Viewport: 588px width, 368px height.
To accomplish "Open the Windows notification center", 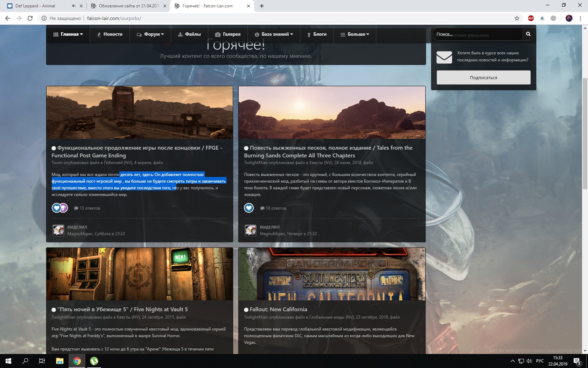I will coord(577,361).
